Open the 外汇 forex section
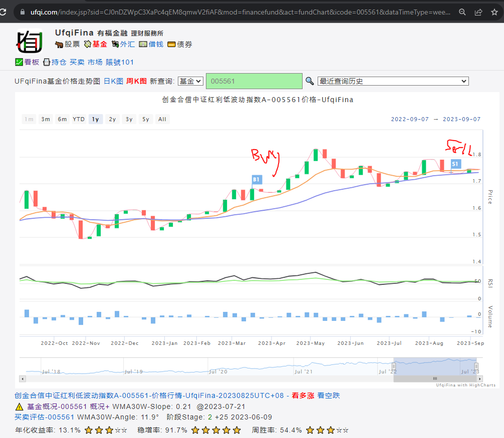 click(123, 44)
